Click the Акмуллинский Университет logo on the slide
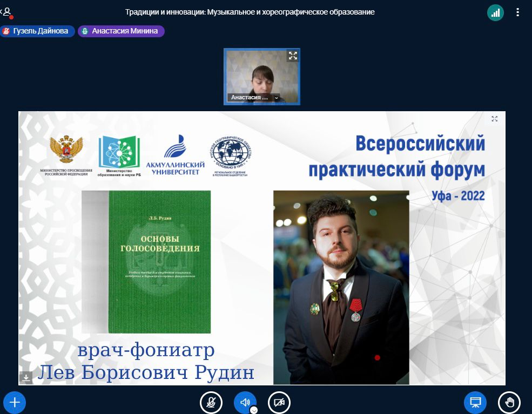Viewport: 532px width, 414px height. point(175,155)
